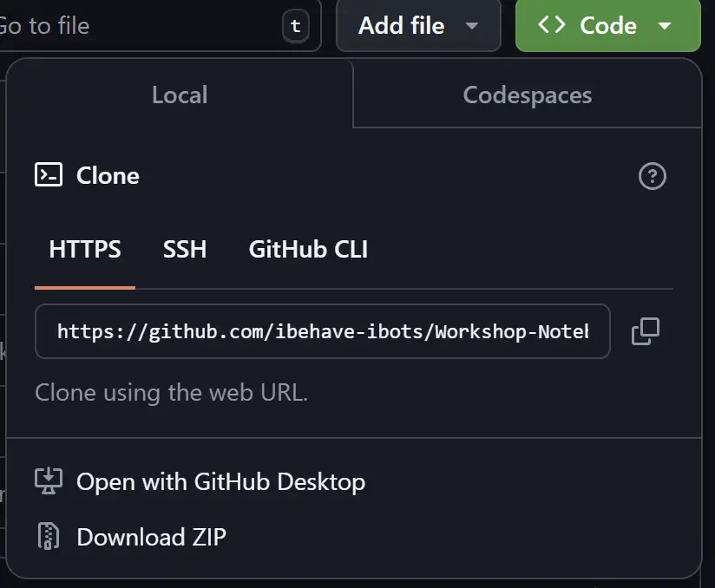Viewport: 715px width, 588px height.
Task: Click the terminal icon beside Clone
Action: coord(49,175)
